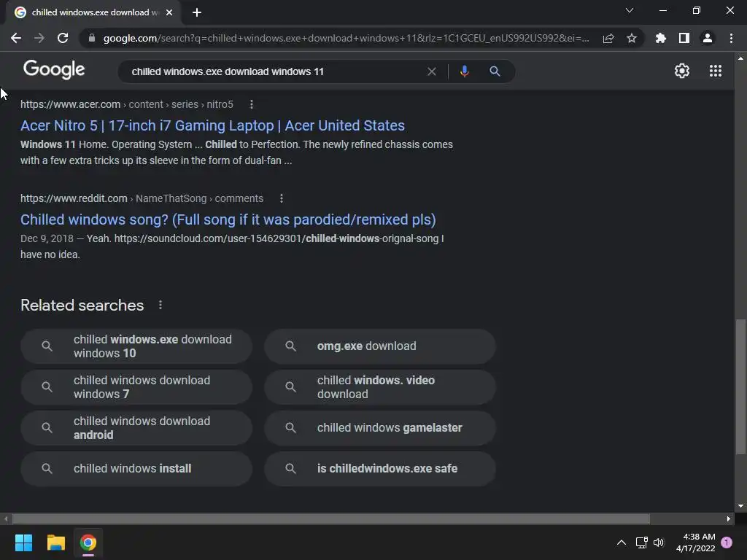Click the scroll-right arrow of horizontal scrollbar
The height and width of the screenshot is (560, 747).
point(729,518)
